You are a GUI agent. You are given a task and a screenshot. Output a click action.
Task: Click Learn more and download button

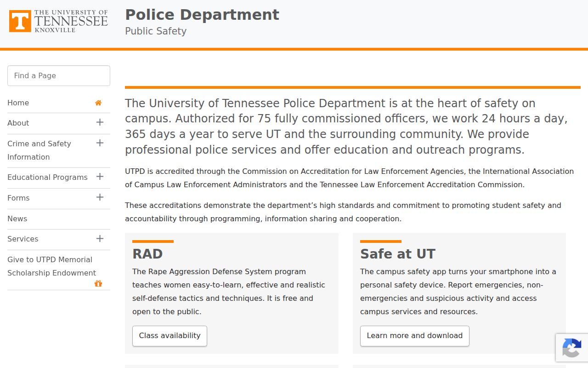point(414,336)
